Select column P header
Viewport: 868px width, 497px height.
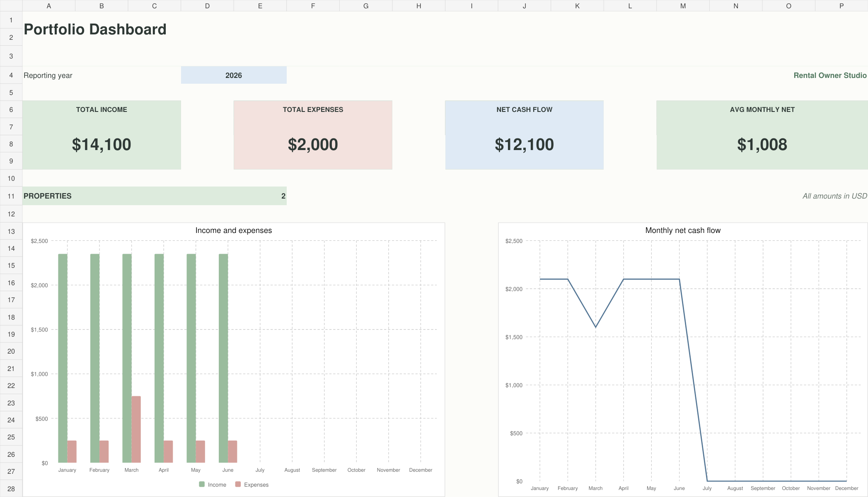point(841,6)
